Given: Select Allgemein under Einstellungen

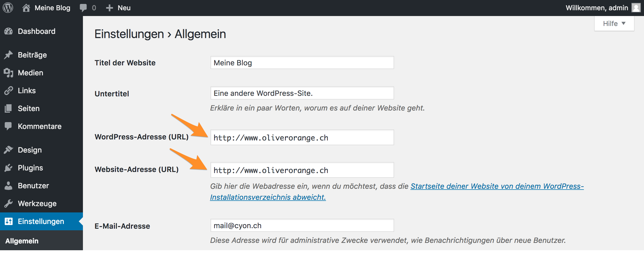Looking at the screenshot, I should click(22, 241).
